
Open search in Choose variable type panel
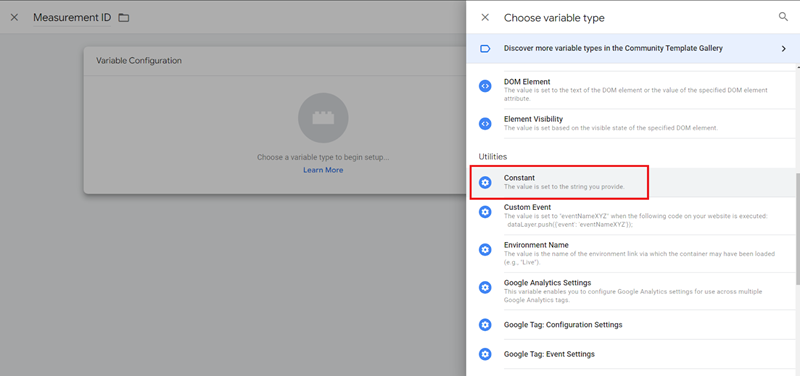point(783,17)
